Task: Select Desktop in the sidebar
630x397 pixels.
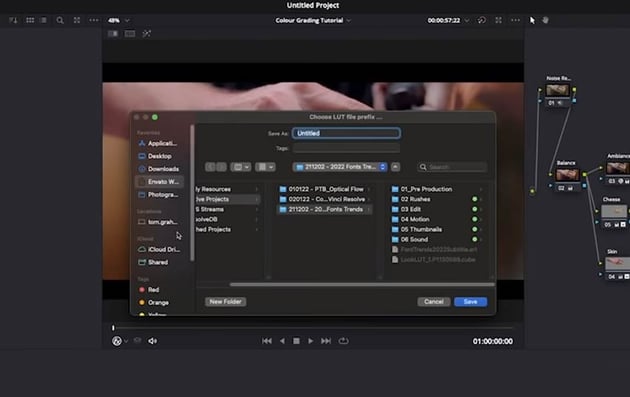Action: 160,156
